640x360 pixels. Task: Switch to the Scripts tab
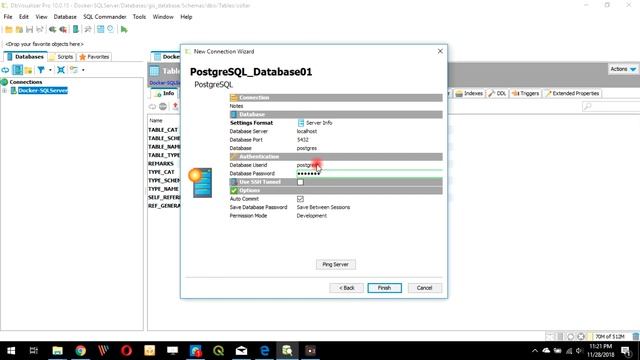(x=62, y=57)
